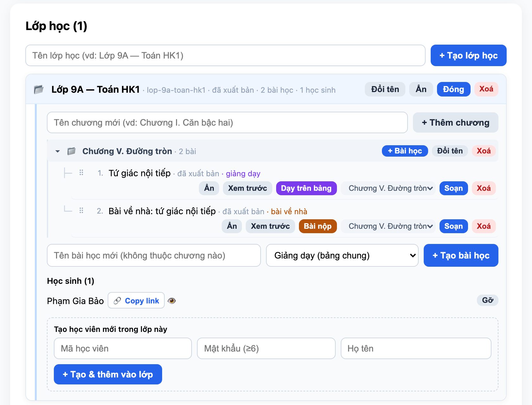The height and width of the screenshot is (405, 532).
Task: Grab the drag handle of Bài về nhà lesson
Action: click(81, 211)
